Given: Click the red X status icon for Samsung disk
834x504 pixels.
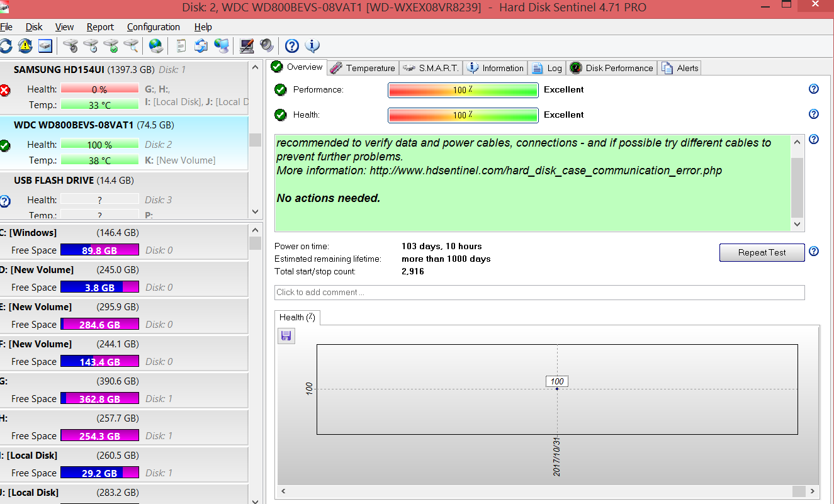Looking at the screenshot, I should coord(5,90).
